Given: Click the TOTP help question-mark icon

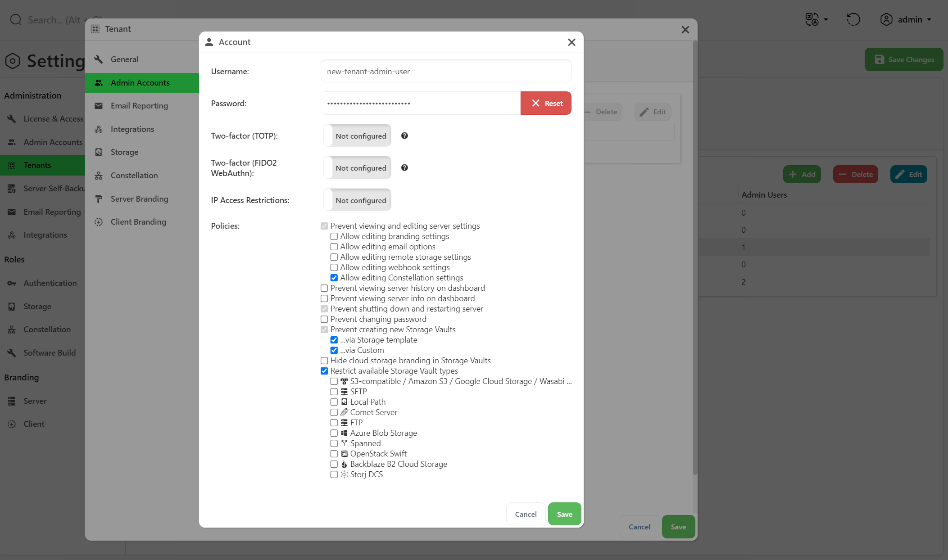Looking at the screenshot, I should click(404, 135).
